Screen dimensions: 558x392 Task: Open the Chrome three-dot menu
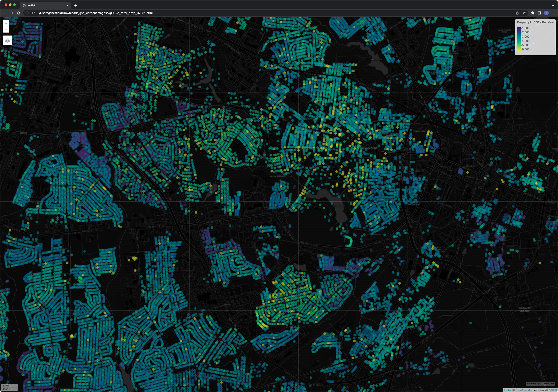[x=553, y=13]
